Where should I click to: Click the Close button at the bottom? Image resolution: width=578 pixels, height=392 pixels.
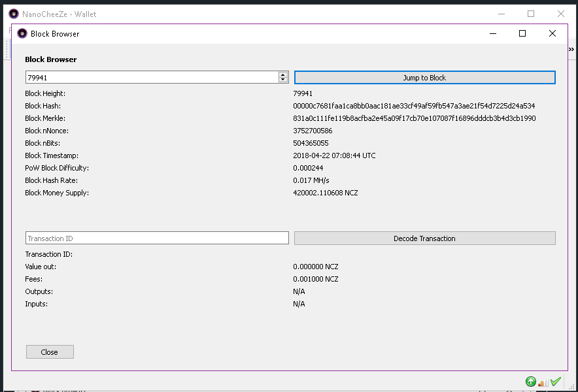(50, 352)
